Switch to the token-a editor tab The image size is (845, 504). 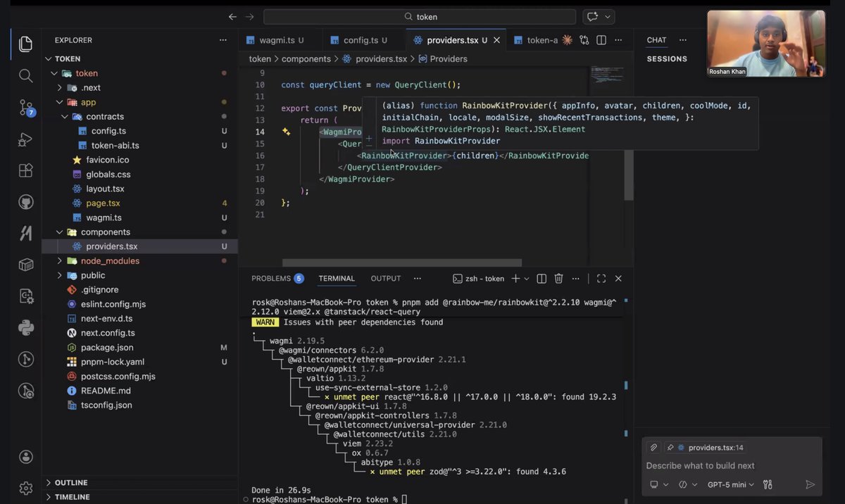[x=534, y=40]
